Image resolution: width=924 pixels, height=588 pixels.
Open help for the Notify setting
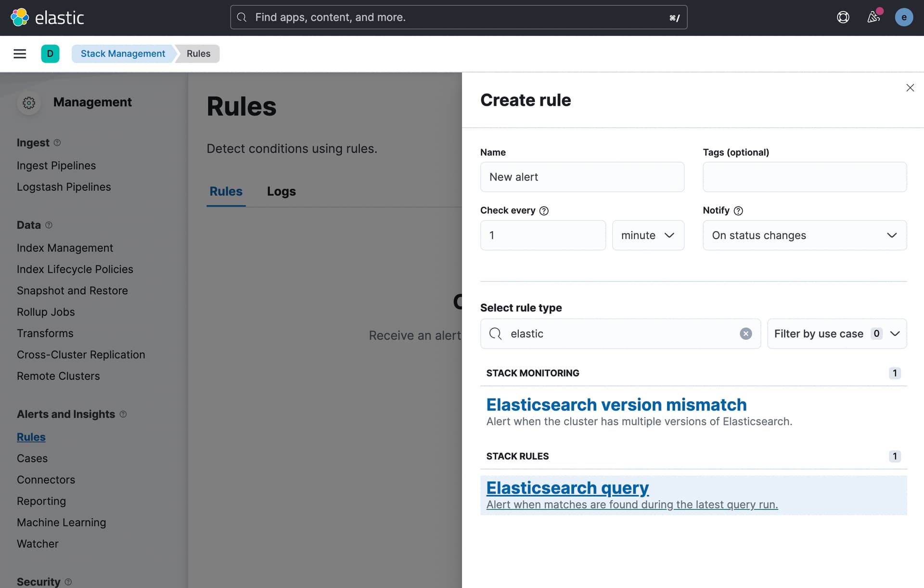739,210
